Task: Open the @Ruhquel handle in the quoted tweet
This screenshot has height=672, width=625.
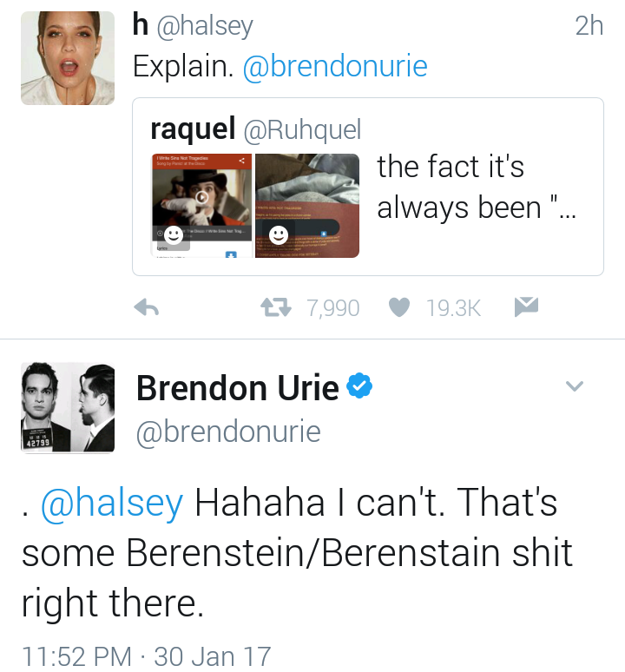Action: coord(302,129)
